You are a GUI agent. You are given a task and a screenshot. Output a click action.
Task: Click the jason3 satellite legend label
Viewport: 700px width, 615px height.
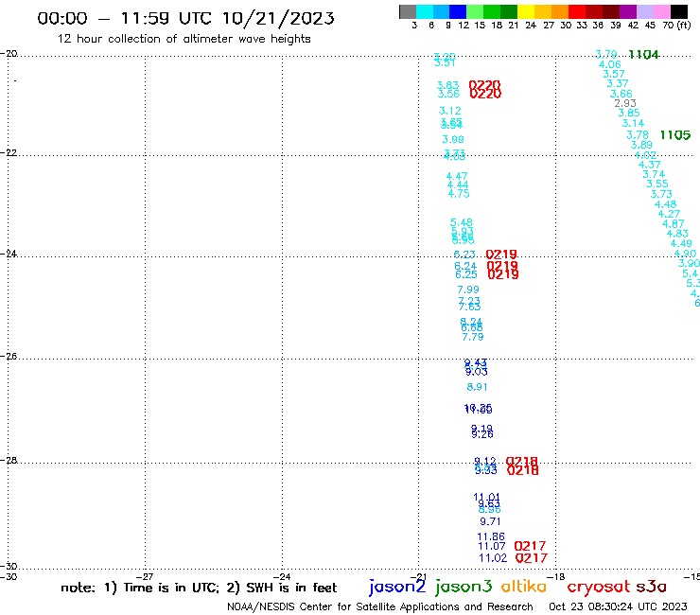464,587
